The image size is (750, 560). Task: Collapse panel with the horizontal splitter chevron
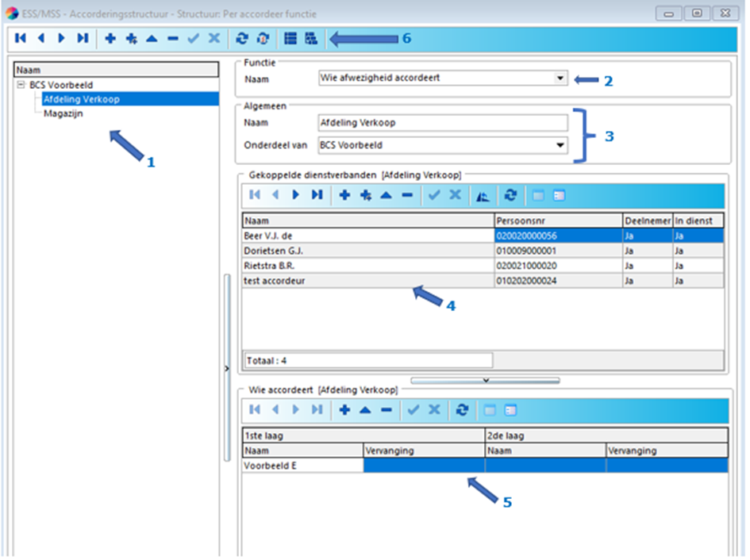coord(485,381)
